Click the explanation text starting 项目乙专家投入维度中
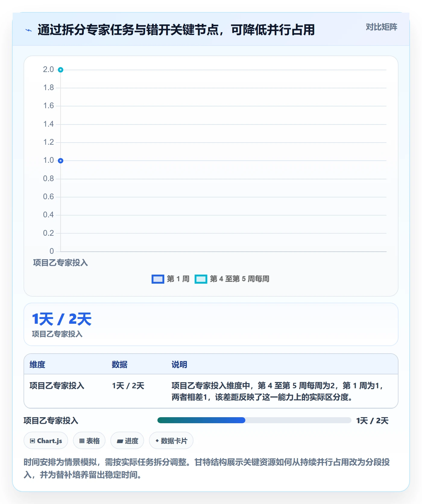422x504 pixels. coord(277,391)
